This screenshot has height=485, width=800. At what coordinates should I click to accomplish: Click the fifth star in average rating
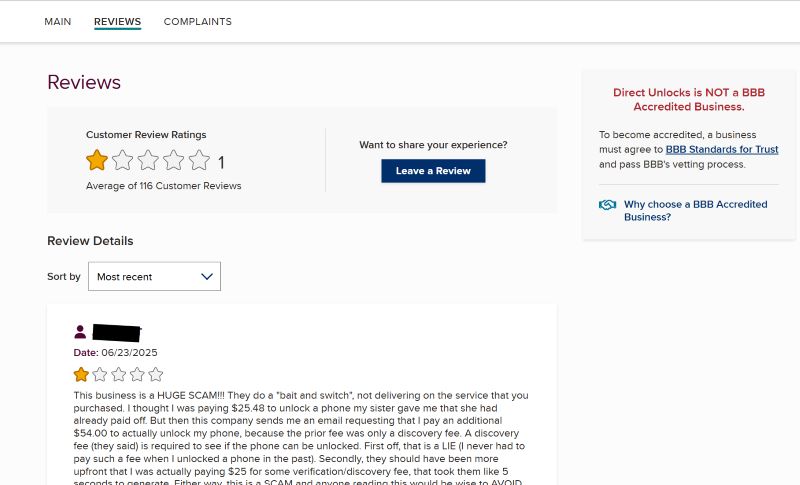(x=200, y=161)
